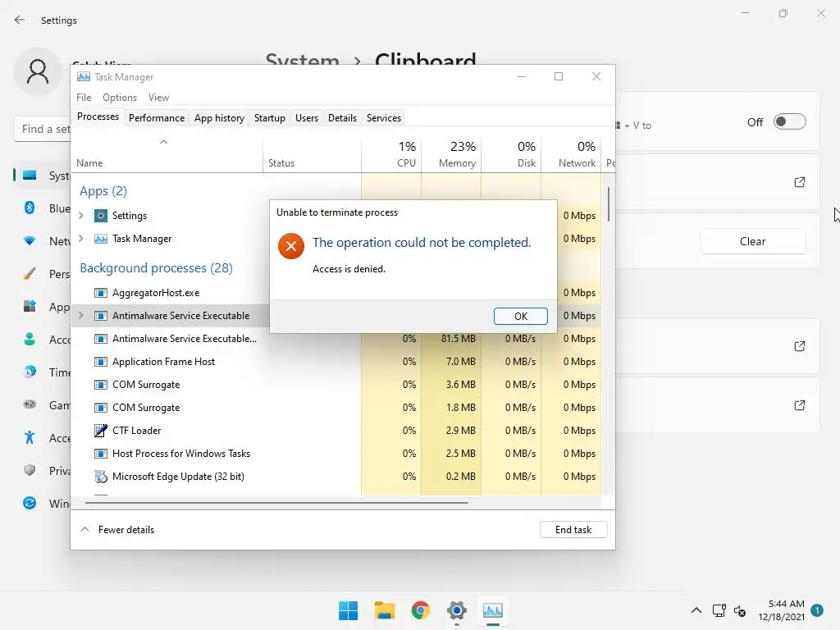Image resolution: width=840 pixels, height=630 pixels.
Task: Click the Settings gear on the taskbar
Action: coord(456,610)
